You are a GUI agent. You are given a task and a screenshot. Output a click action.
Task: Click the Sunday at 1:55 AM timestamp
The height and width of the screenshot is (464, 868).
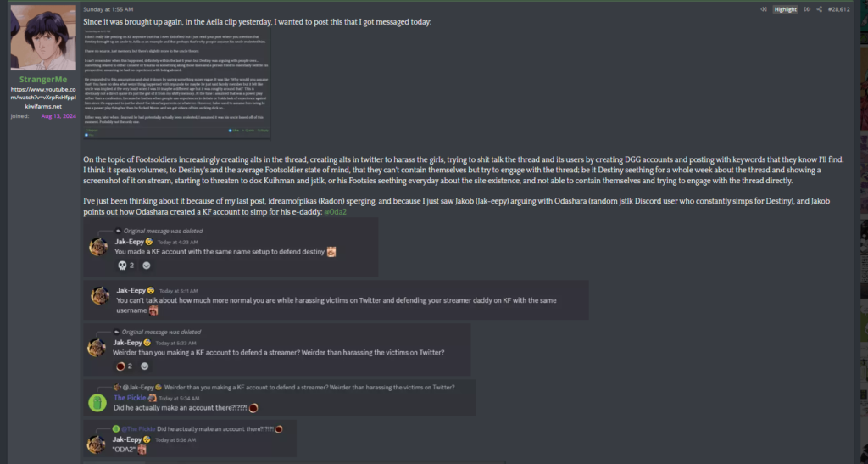(108, 9)
